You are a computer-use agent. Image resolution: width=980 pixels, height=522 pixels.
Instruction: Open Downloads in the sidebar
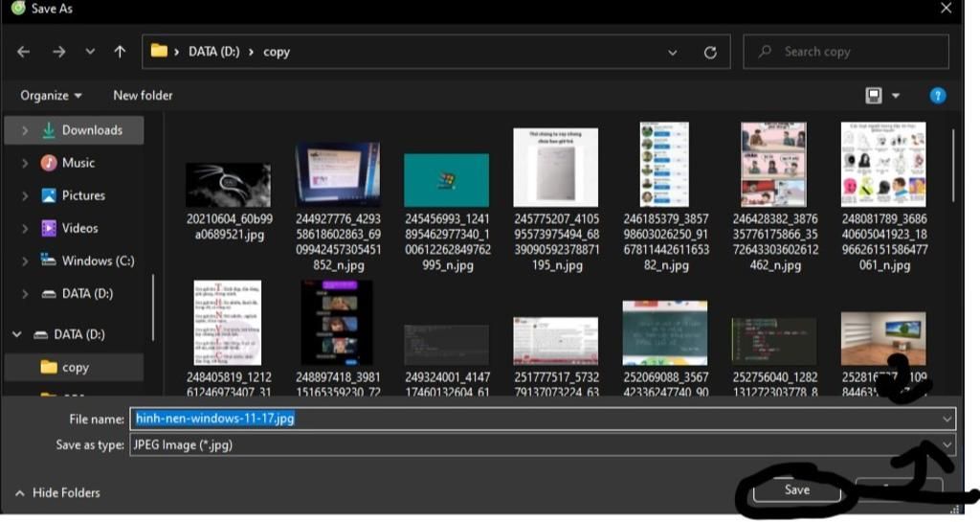[92, 130]
